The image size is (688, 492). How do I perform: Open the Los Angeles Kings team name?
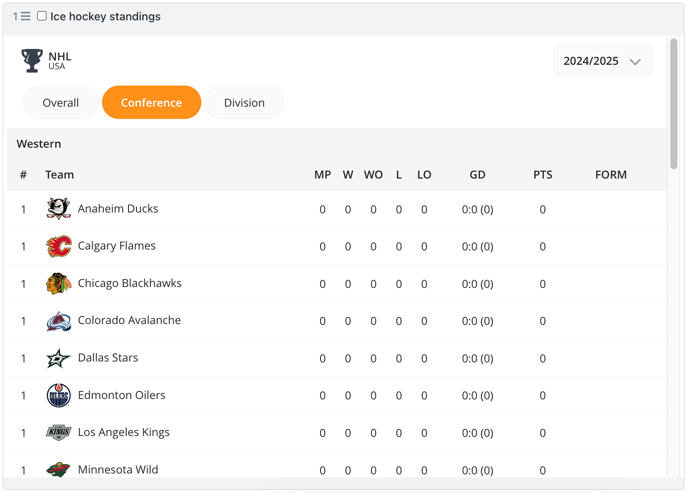click(124, 432)
